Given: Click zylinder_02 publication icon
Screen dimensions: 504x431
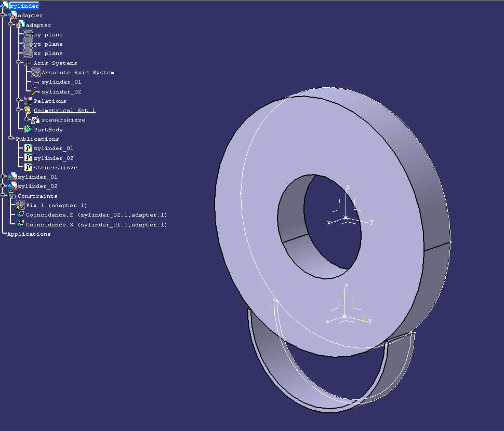Looking at the screenshot, I should [28, 158].
